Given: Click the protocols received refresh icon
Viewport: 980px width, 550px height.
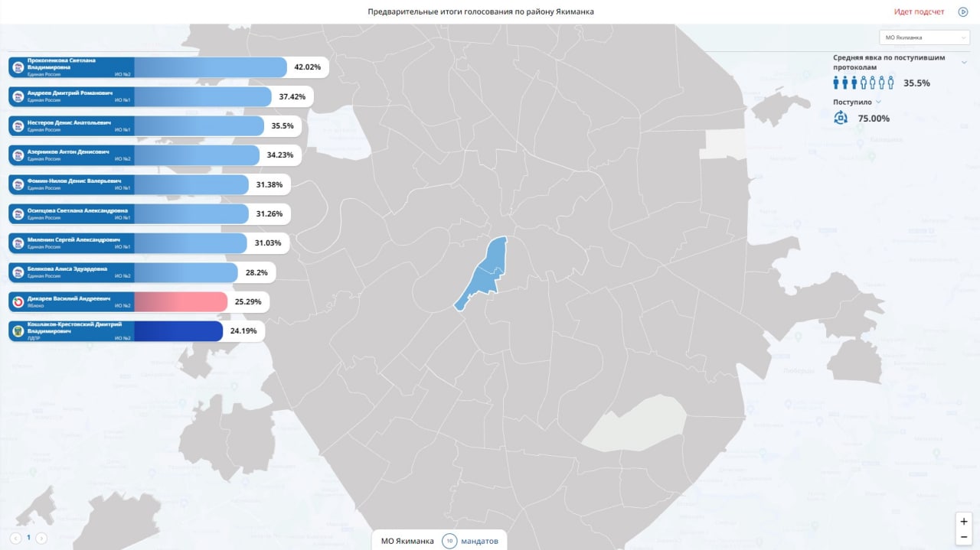Looking at the screenshot, I should [x=841, y=118].
